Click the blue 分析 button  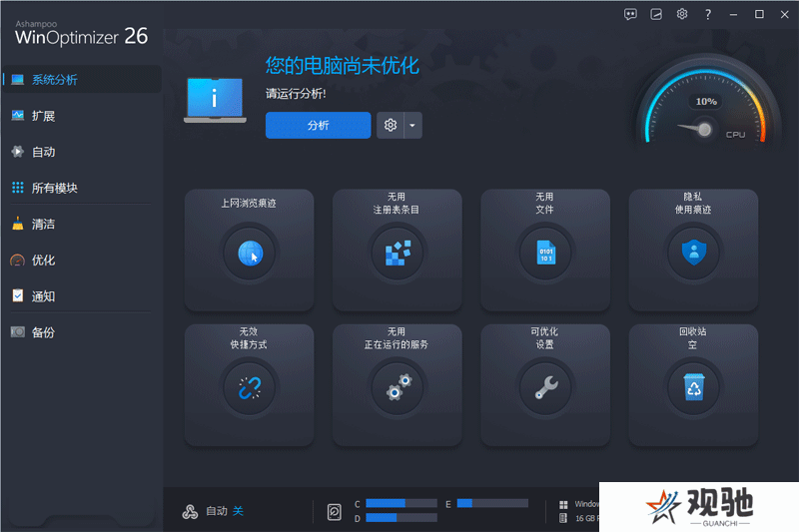[318, 125]
